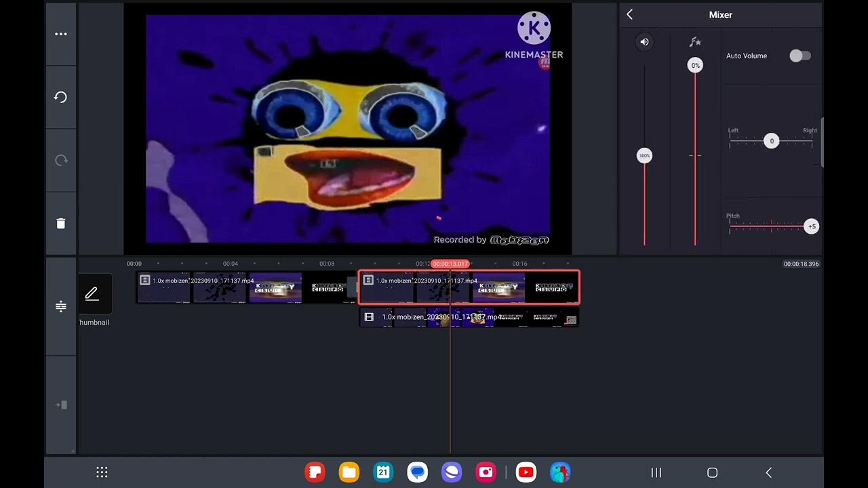Open the blue game app icon in taskbar
This screenshot has height=488, width=868.
click(559, 472)
